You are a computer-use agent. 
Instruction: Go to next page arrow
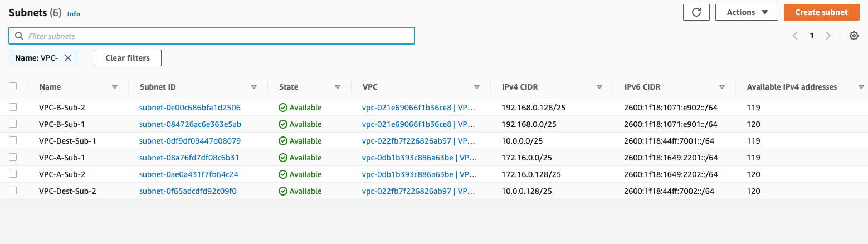pos(828,36)
